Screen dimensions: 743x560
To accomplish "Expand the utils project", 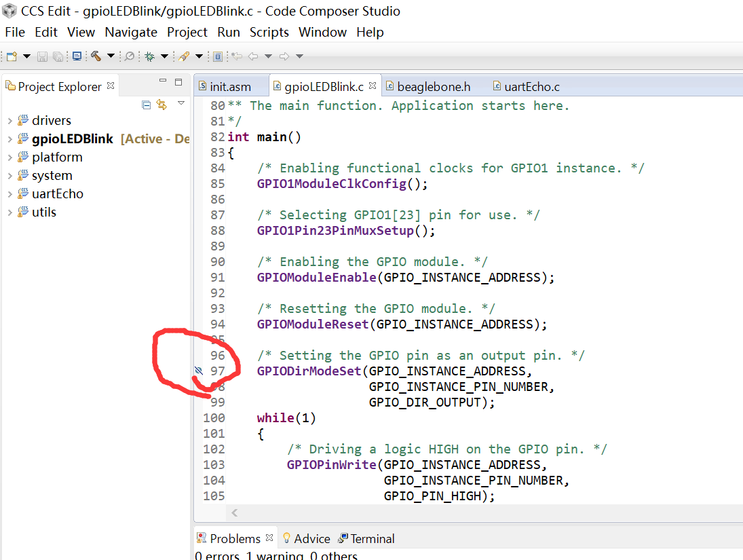I will coord(9,213).
